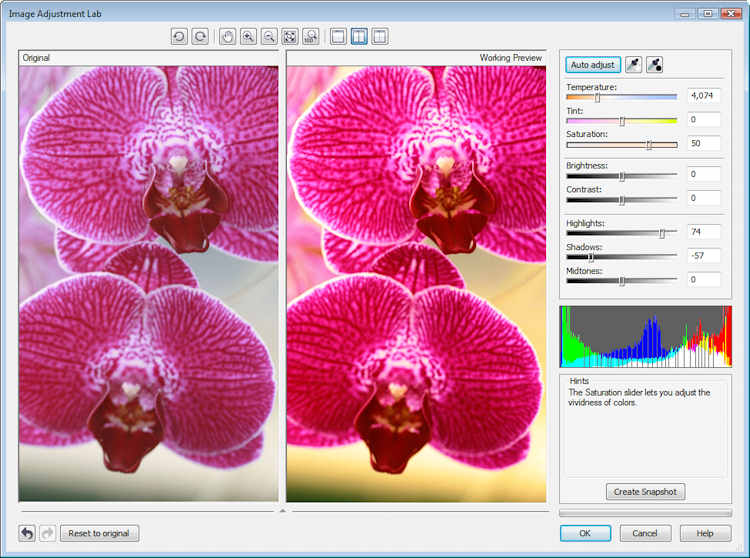
Task: Click the Temperature value input field
Action: tap(703, 96)
